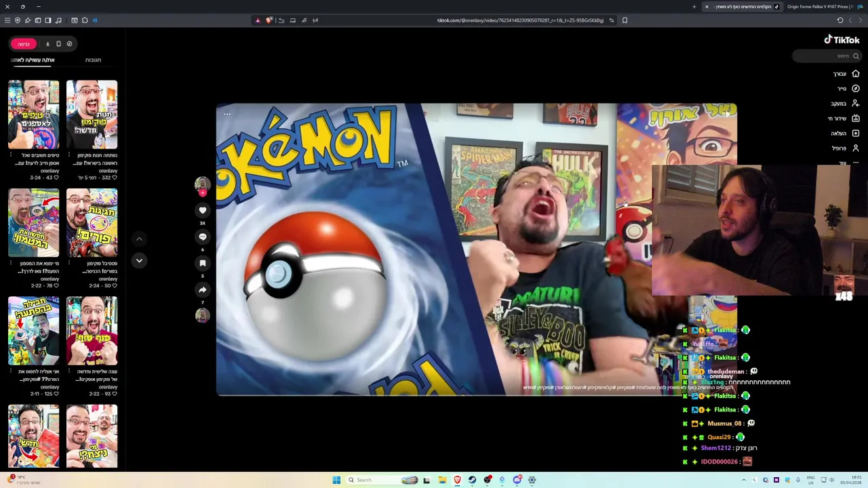
Task: Click the red login button
Action: tap(23, 44)
